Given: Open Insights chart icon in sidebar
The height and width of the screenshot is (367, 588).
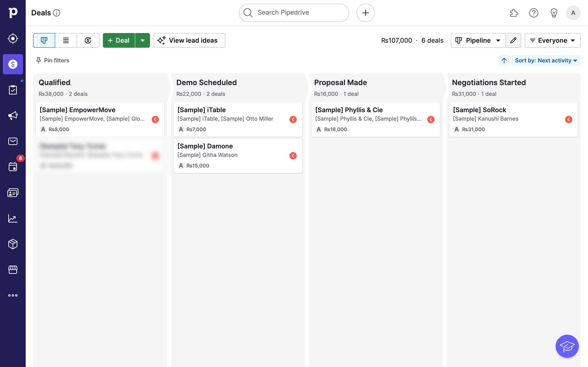Looking at the screenshot, I should coord(13,218).
